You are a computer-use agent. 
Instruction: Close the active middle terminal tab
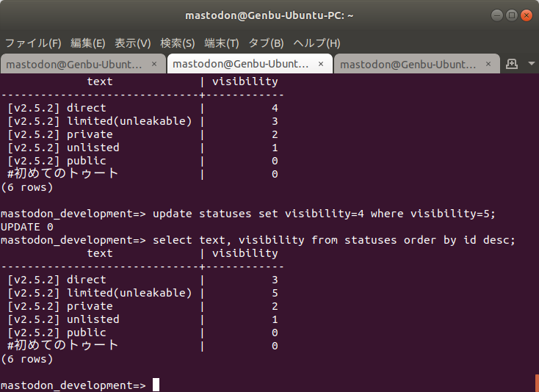(322, 64)
